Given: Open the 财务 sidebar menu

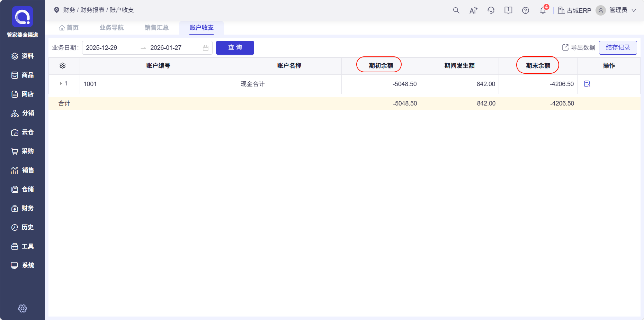Looking at the screenshot, I should (23, 208).
